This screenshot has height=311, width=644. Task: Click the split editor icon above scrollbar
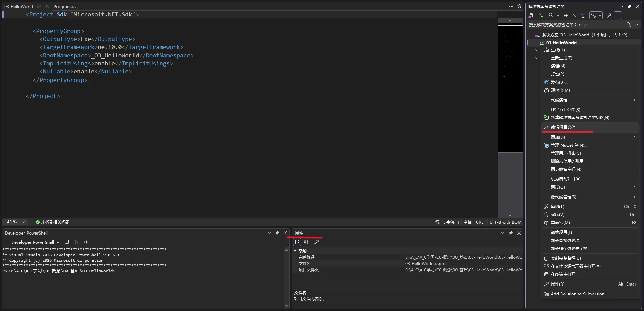point(510,14)
